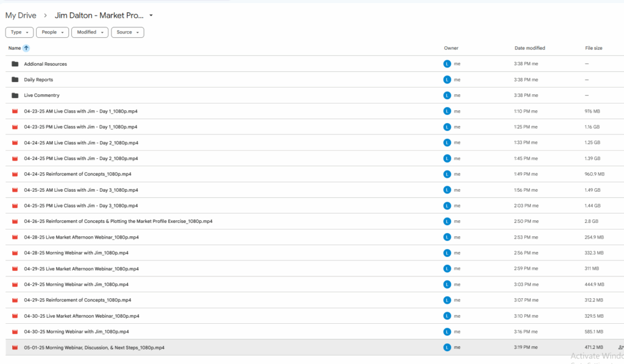Viewport: 624px width, 364px height.
Task: Open the People filter dropdown
Action: coord(52,32)
